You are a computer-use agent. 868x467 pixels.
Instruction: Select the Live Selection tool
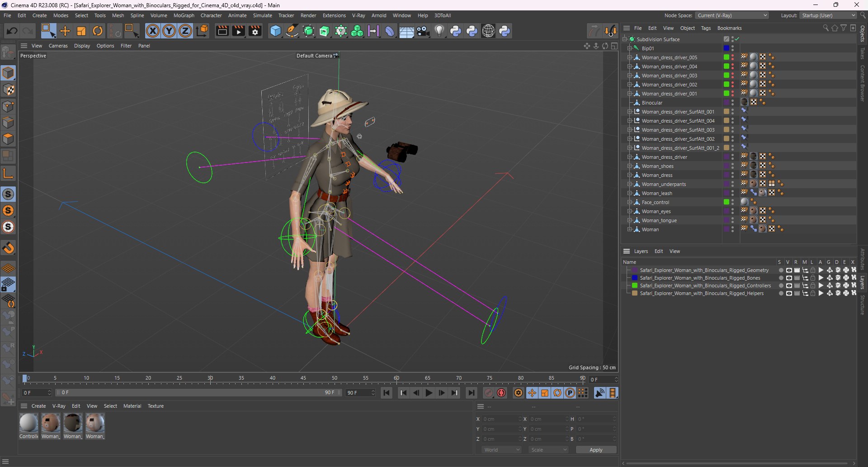pyautogui.click(x=48, y=31)
